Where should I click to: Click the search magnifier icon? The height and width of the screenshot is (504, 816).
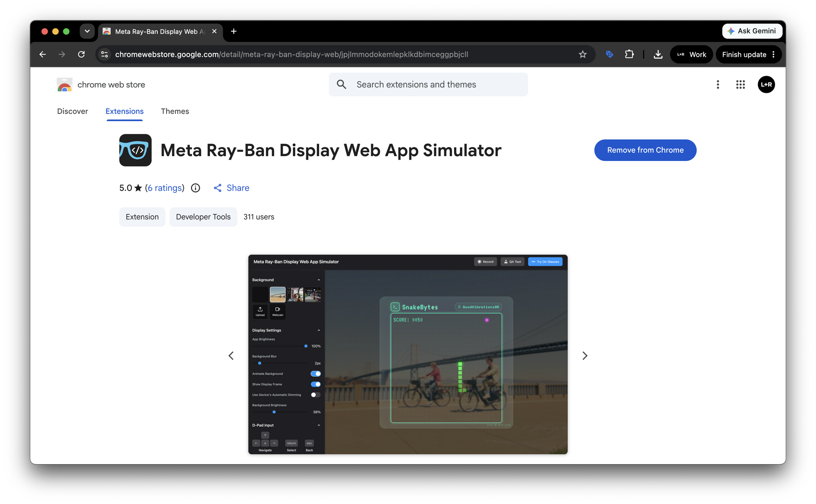point(341,84)
